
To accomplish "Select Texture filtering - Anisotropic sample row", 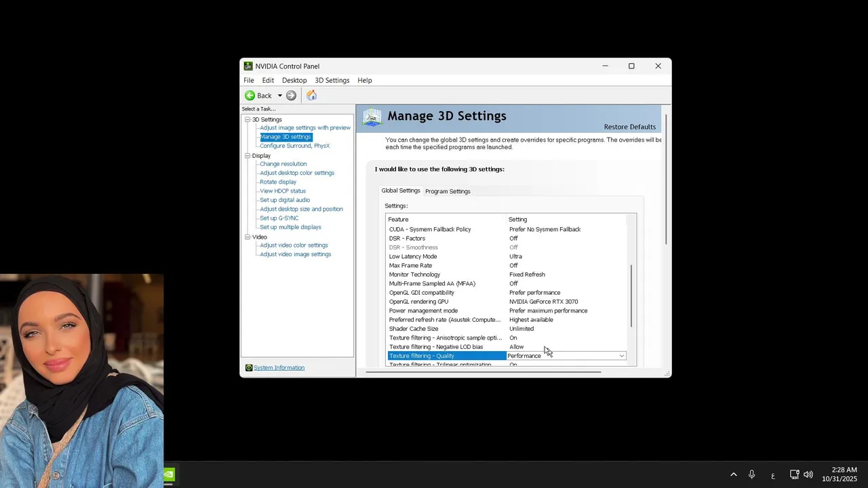I will (507, 338).
